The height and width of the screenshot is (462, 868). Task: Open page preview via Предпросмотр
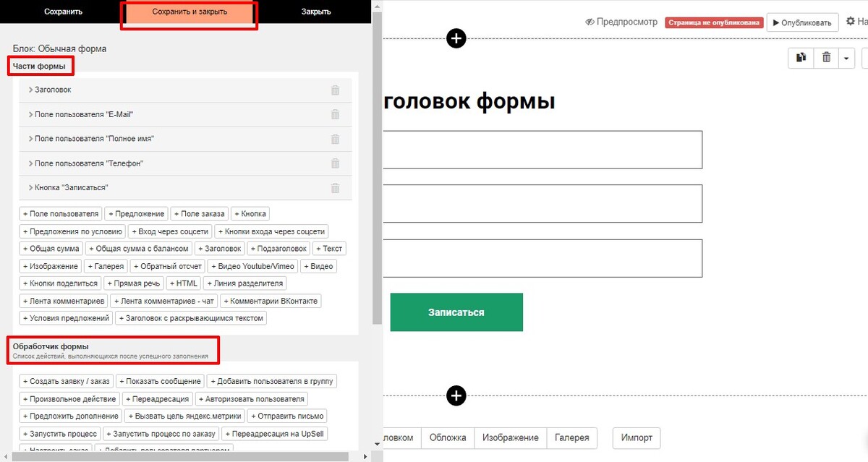622,22
